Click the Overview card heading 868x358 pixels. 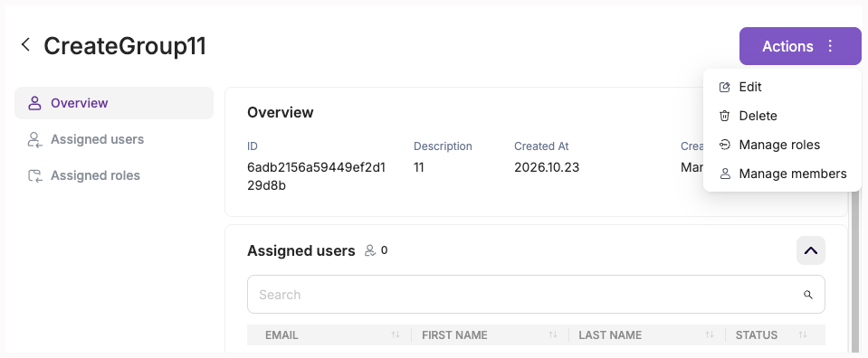(280, 112)
